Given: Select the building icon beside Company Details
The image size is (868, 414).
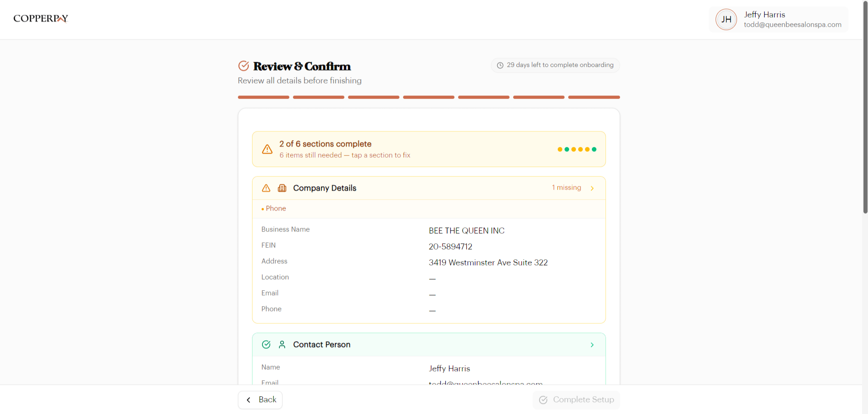Looking at the screenshot, I should click(x=283, y=187).
